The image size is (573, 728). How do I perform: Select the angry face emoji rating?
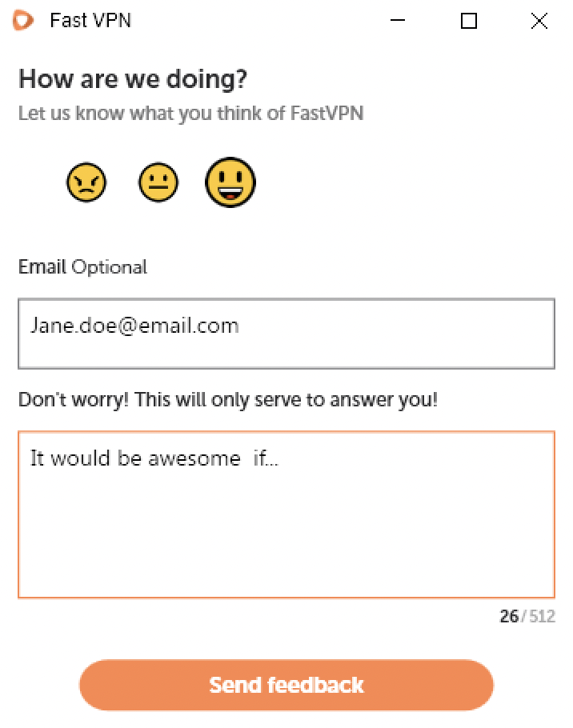click(86, 182)
